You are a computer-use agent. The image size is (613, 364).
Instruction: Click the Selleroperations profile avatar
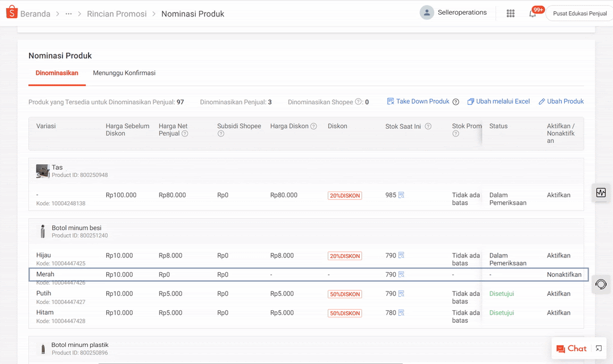tap(427, 12)
